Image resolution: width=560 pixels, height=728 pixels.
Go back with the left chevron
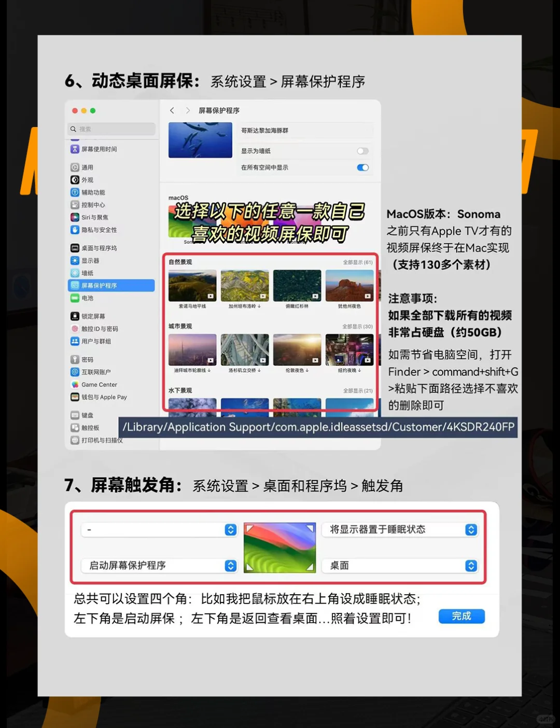[x=172, y=110]
